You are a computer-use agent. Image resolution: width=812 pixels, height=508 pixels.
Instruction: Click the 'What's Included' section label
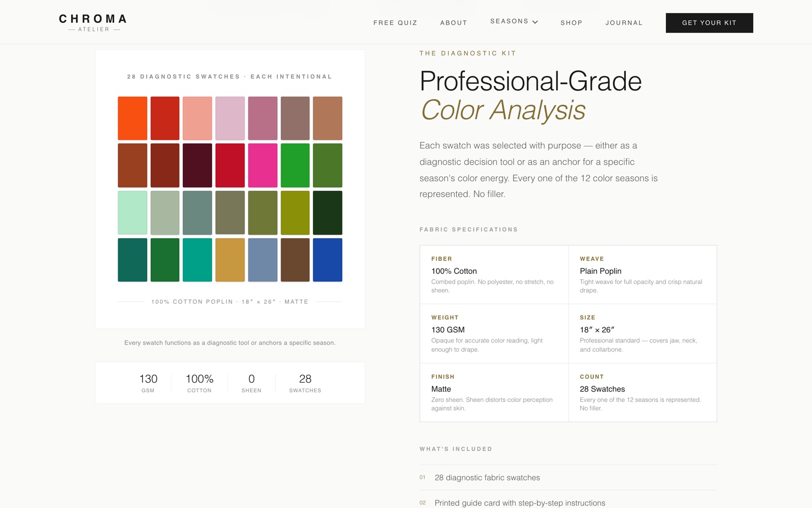[456, 449]
